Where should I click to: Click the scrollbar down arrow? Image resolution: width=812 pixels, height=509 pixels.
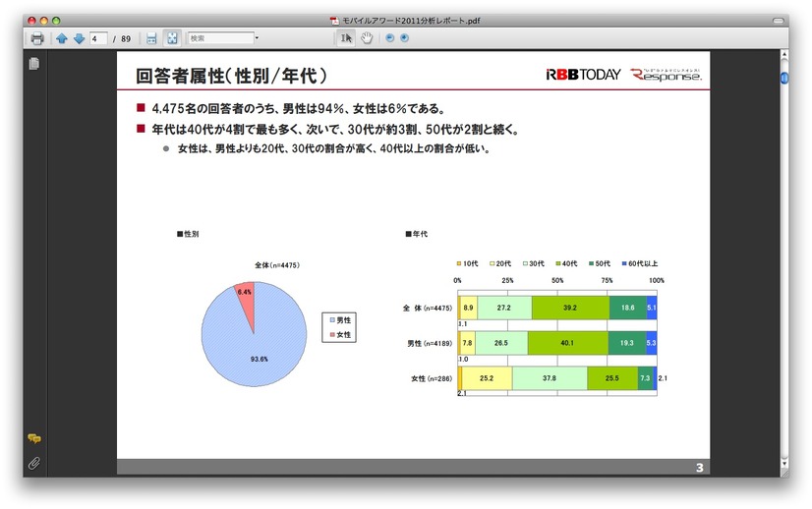click(784, 464)
